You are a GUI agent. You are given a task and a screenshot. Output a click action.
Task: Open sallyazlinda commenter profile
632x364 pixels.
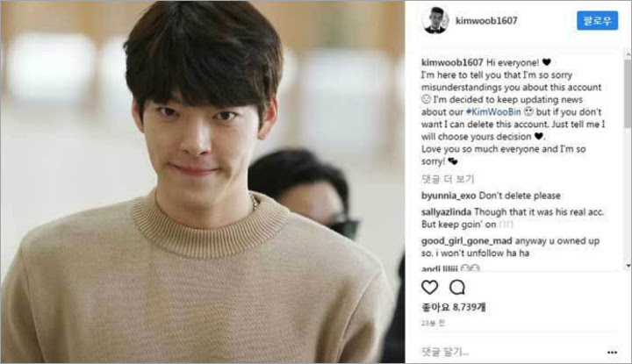(446, 211)
